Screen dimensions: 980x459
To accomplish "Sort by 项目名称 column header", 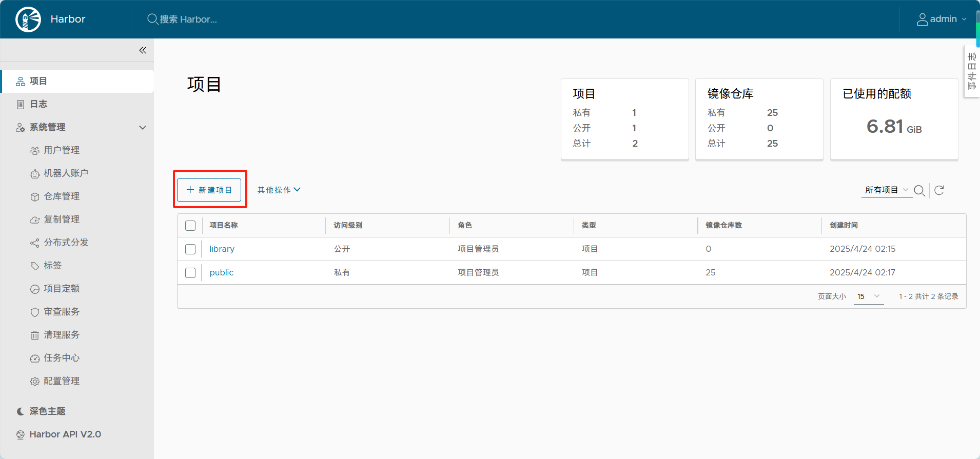I will (224, 225).
